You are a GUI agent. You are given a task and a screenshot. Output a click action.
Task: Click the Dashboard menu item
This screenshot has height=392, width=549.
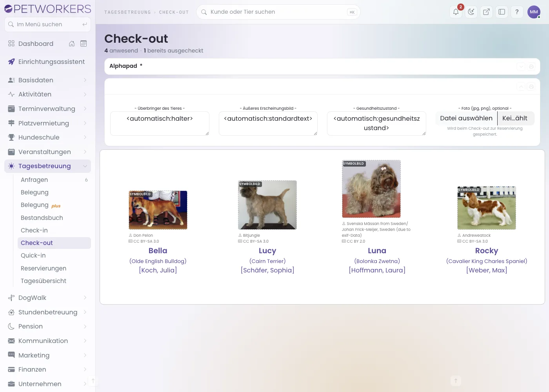[36, 44]
